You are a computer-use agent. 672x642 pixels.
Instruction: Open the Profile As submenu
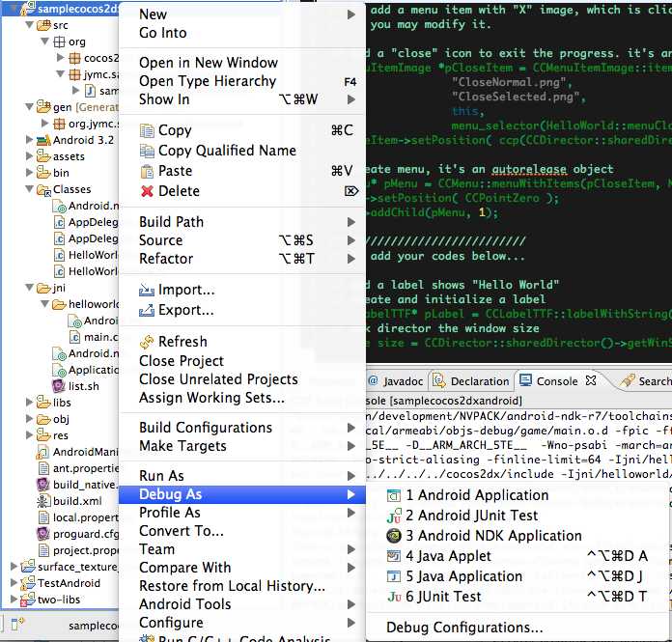(x=242, y=513)
